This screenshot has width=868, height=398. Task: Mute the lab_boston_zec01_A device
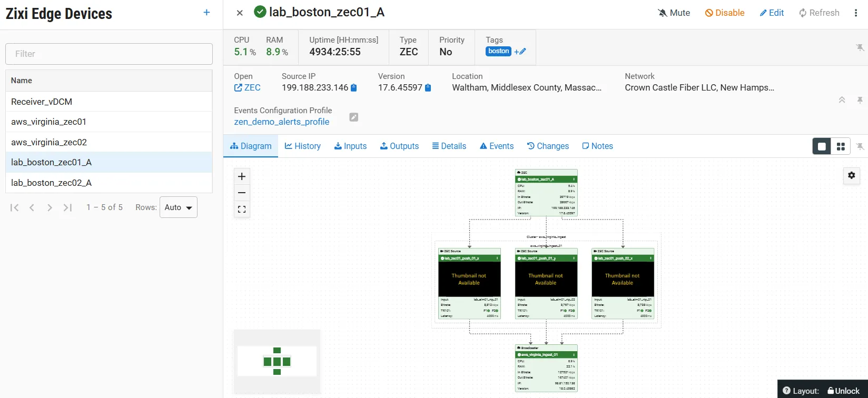tap(674, 13)
